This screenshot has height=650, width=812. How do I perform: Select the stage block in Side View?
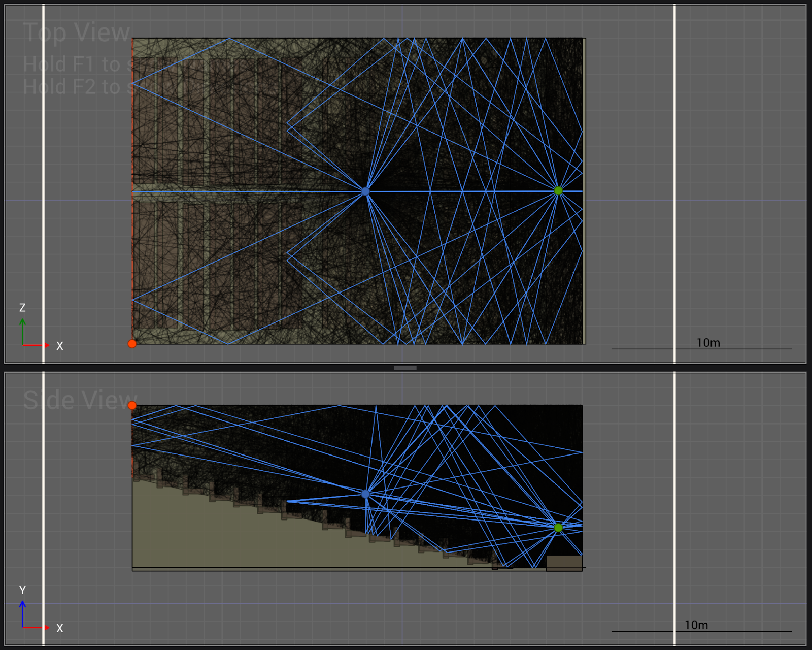pos(564,563)
